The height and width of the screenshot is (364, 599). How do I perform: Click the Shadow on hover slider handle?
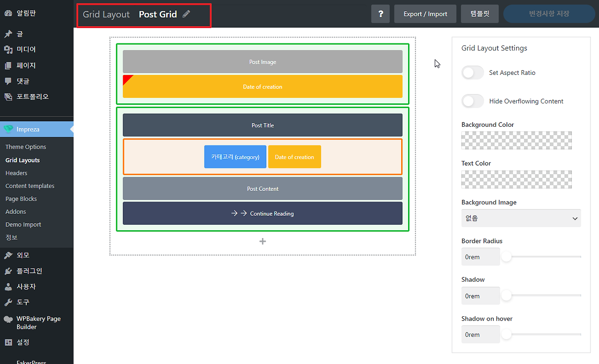506,334
